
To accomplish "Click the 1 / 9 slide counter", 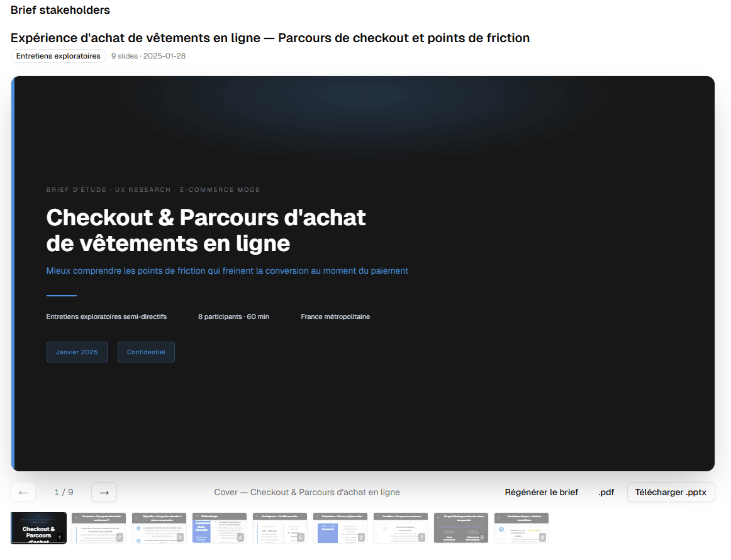I will (64, 492).
